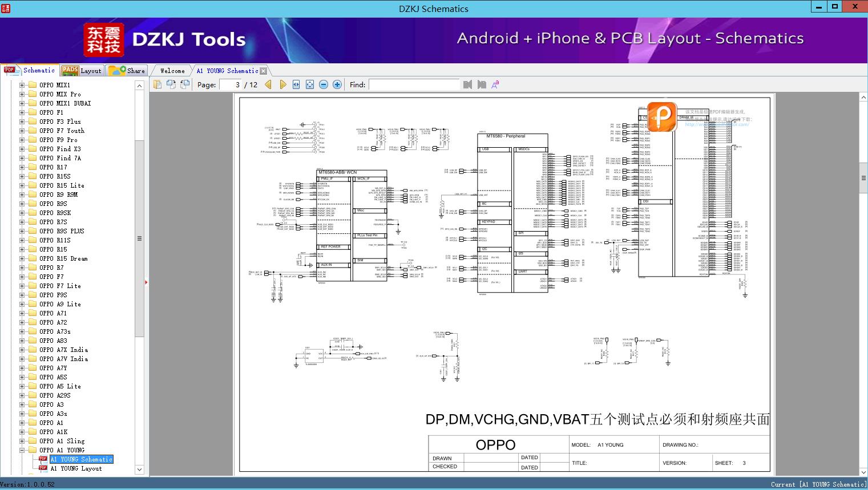Select OPPO Find 7A entry
868x490 pixels.
coord(60,158)
